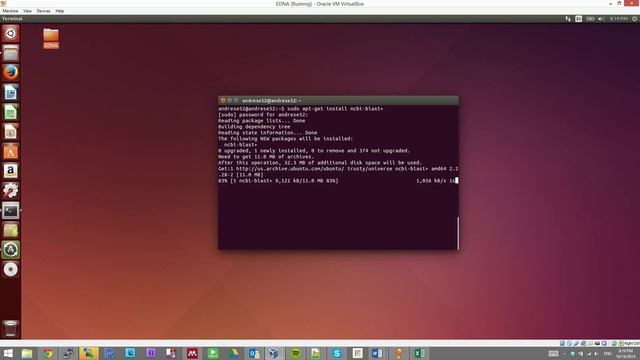Click the disc icon in the launcher

coord(11,269)
